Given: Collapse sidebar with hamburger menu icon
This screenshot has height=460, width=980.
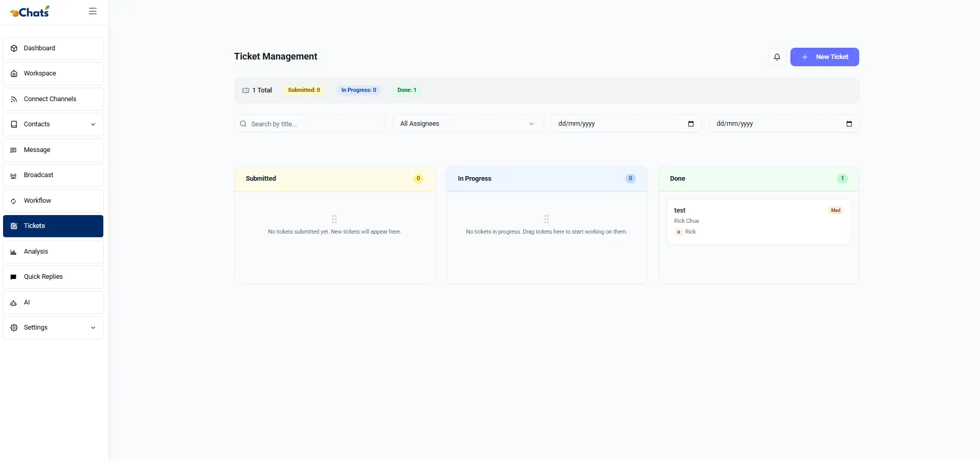Looking at the screenshot, I should pos(93,11).
